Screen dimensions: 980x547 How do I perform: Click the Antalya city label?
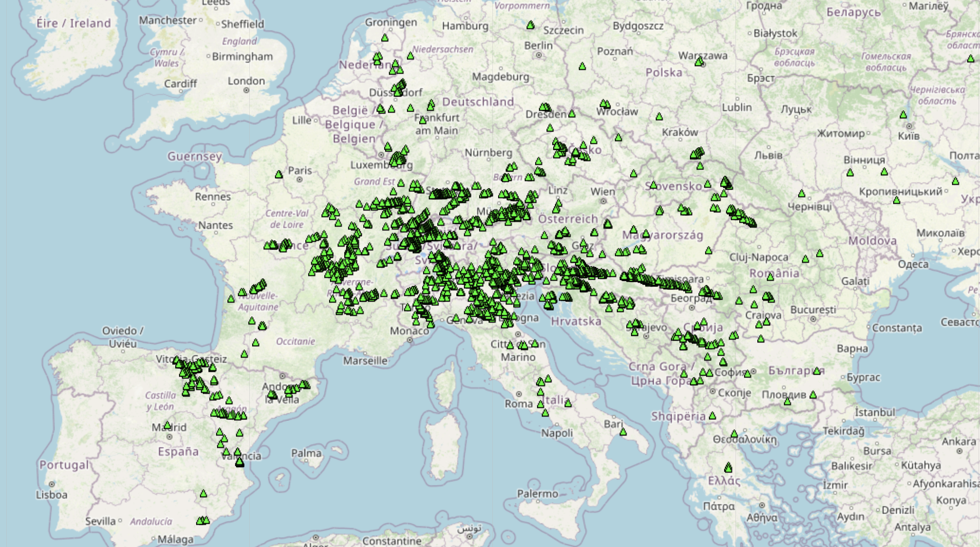point(912,527)
